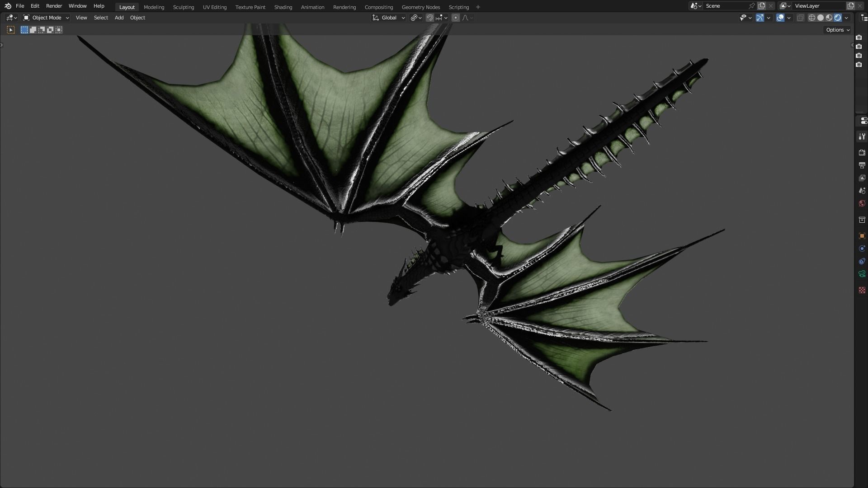Click the ViewLayer name field
The width and height of the screenshot is (868, 488).
pyautogui.click(x=818, y=6)
